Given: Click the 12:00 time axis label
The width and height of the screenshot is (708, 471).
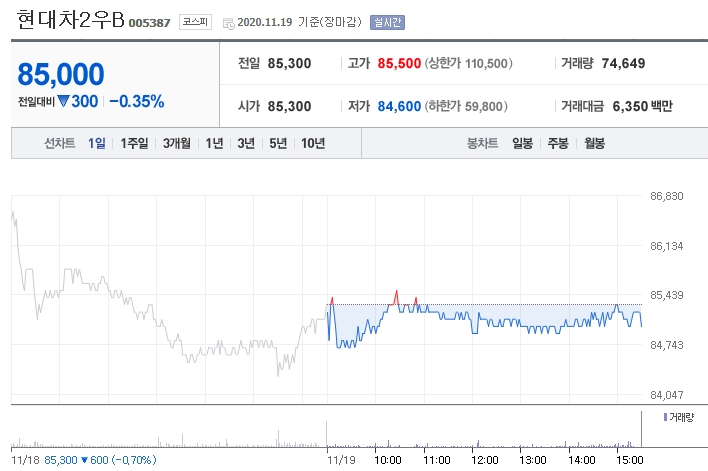Looking at the screenshot, I should point(484,460).
